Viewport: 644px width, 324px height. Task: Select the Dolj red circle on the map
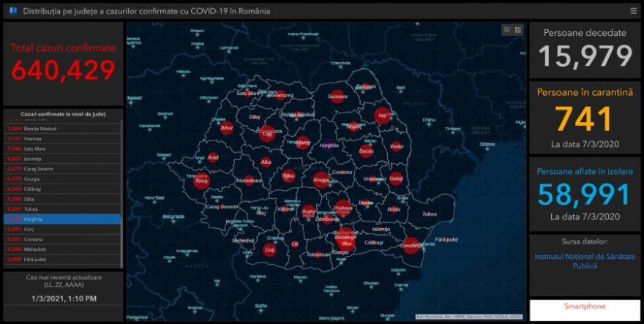269,250
